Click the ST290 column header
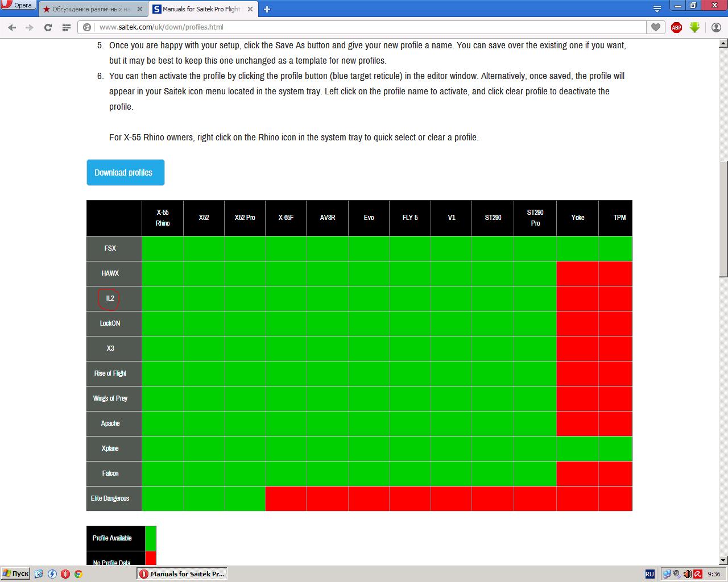This screenshot has height=582, width=728. tap(493, 218)
